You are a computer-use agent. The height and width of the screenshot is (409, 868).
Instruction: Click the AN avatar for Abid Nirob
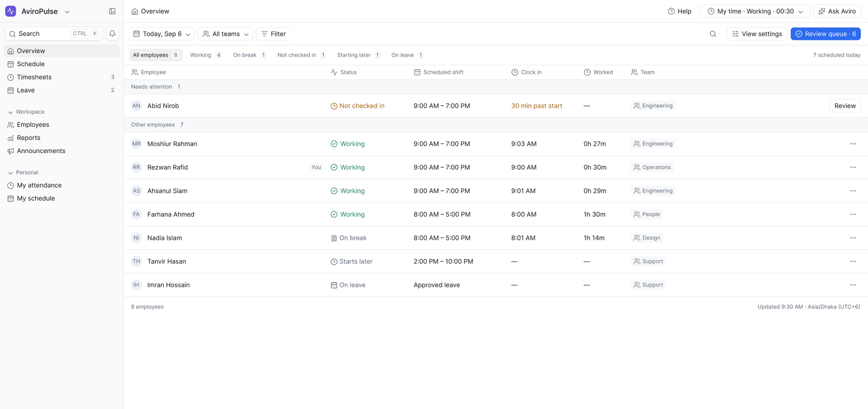click(136, 105)
